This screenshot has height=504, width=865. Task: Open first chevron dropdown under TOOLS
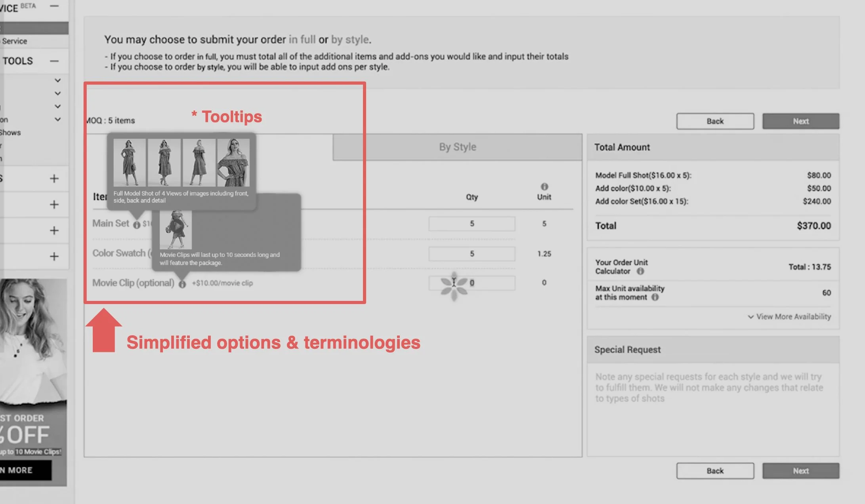57,80
